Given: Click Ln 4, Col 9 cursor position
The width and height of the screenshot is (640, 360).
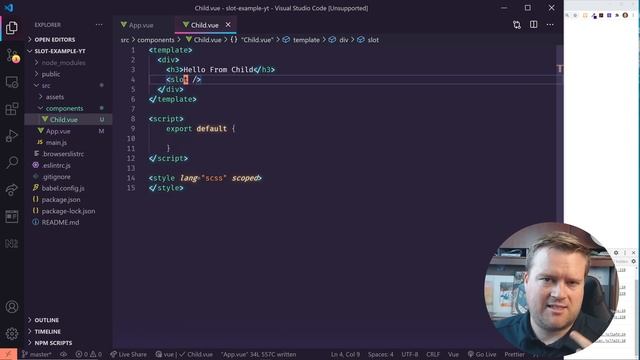Looking at the screenshot, I should click(x=345, y=354).
